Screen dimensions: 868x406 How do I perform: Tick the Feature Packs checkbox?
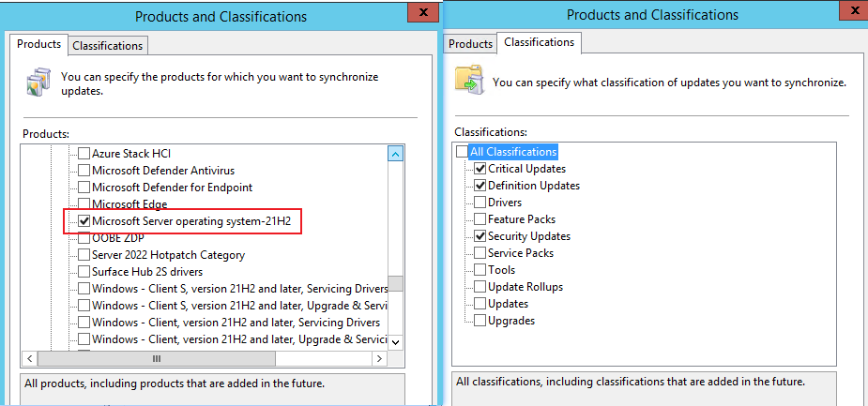[480, 219]
